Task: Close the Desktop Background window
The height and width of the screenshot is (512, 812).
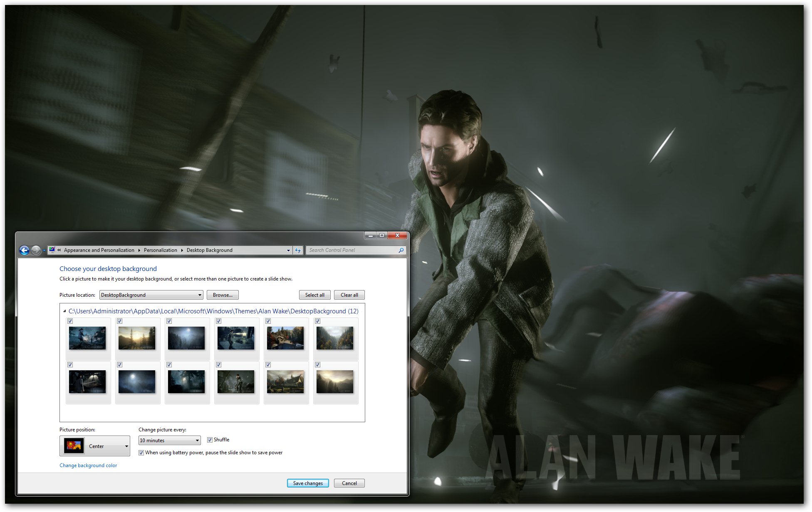Action: click(397, 236)
